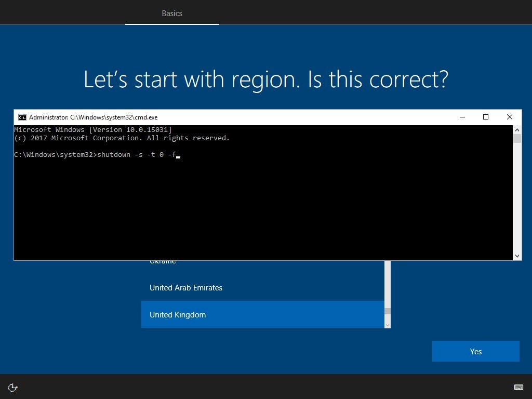Click the command prompt scroll down arrow
The width and height of the screenshot is (532, 399).
point(517,256)
